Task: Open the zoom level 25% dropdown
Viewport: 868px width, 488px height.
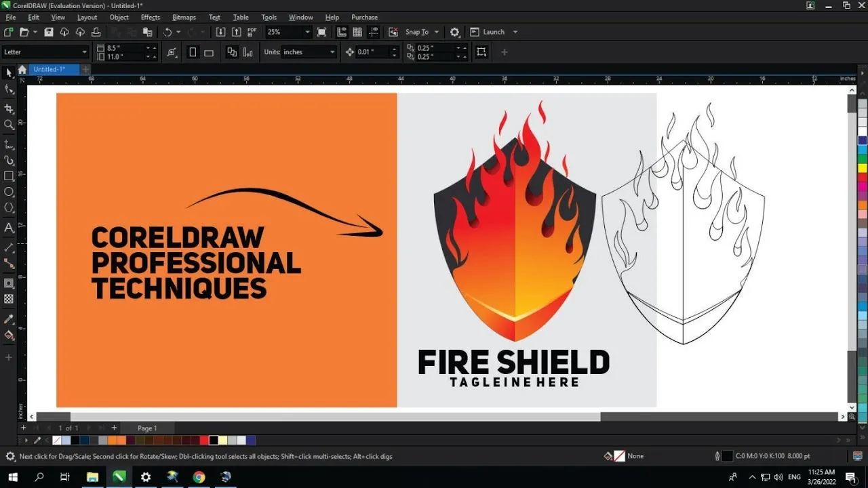Action: click(x=307, y=32)
